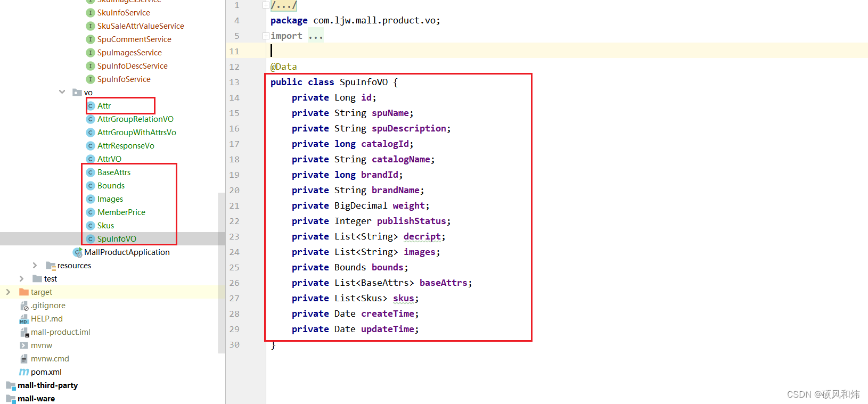
Task: Click the BaseAttrs class icon
Action: (91, 172)
